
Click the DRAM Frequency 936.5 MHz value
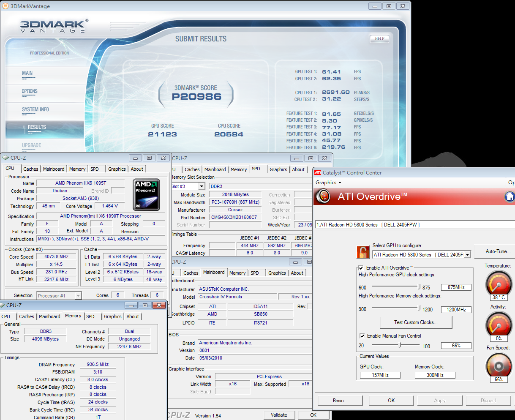click(x=98, y=365)
